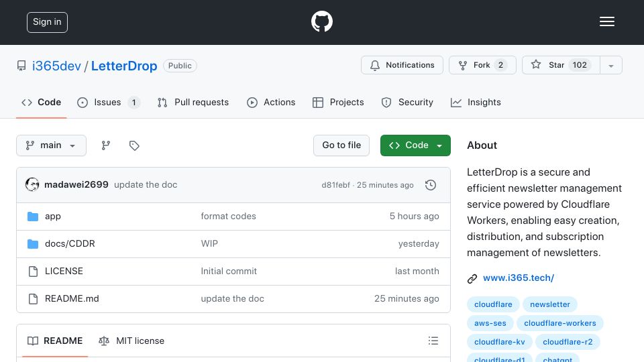
Task: Open the Security tab
Action: click(407, 102)
